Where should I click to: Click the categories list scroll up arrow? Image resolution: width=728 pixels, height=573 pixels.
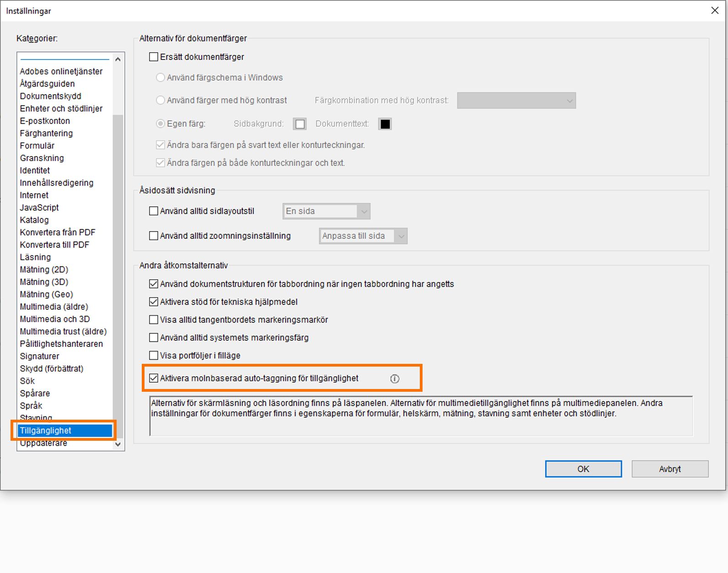click(x=118, y=59)
